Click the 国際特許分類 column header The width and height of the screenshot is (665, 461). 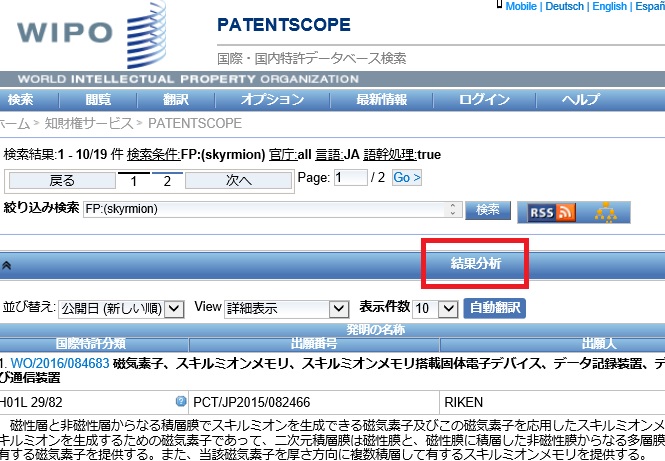pos(91,344)
